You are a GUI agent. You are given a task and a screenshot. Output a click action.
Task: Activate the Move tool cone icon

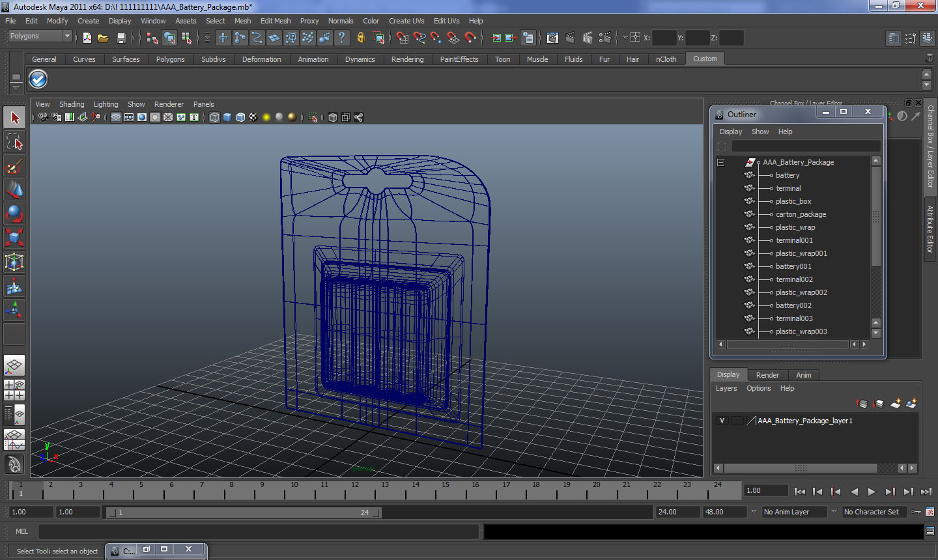(x=14, y=190)
